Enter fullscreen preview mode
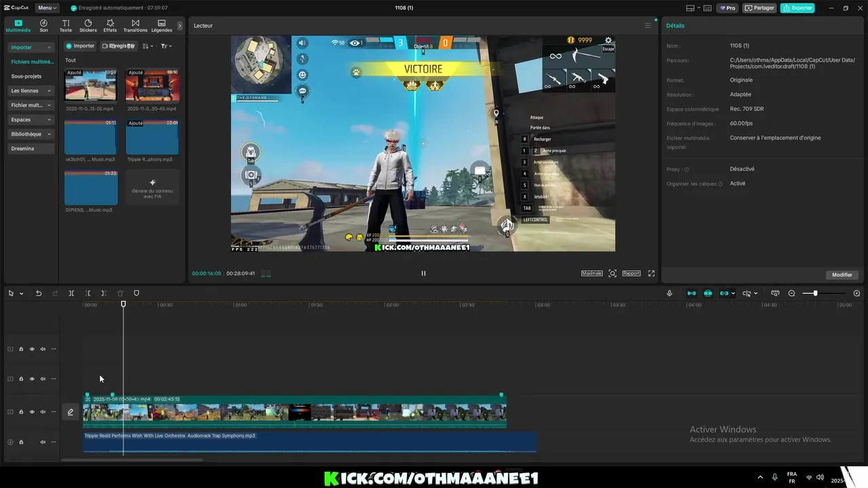 pyautogui.click(x=652, y=273)
